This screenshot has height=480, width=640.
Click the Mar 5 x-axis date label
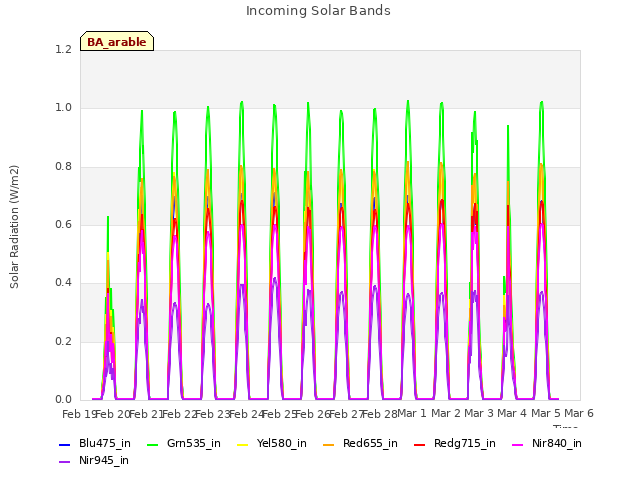pos(546,413)
